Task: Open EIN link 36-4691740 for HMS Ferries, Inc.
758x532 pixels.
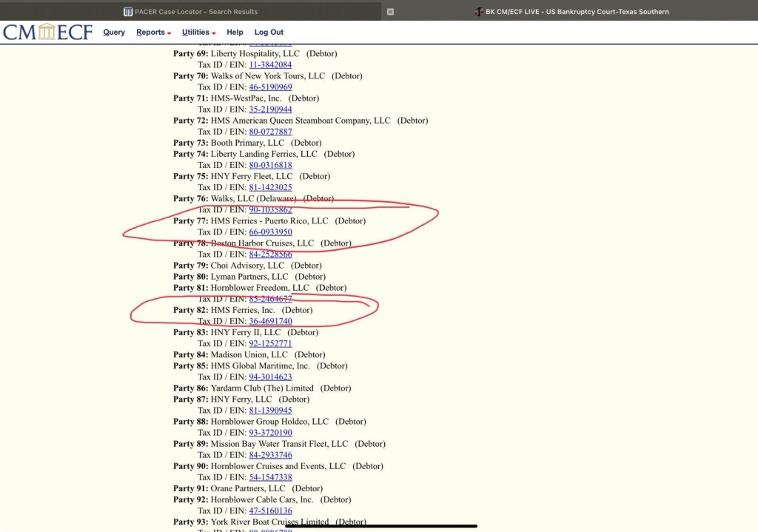Action: 270,322
